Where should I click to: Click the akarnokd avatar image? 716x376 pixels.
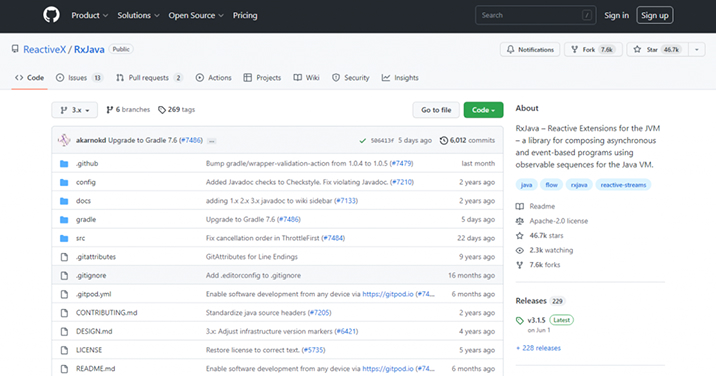pyautogui.click(x=64, y=140)
